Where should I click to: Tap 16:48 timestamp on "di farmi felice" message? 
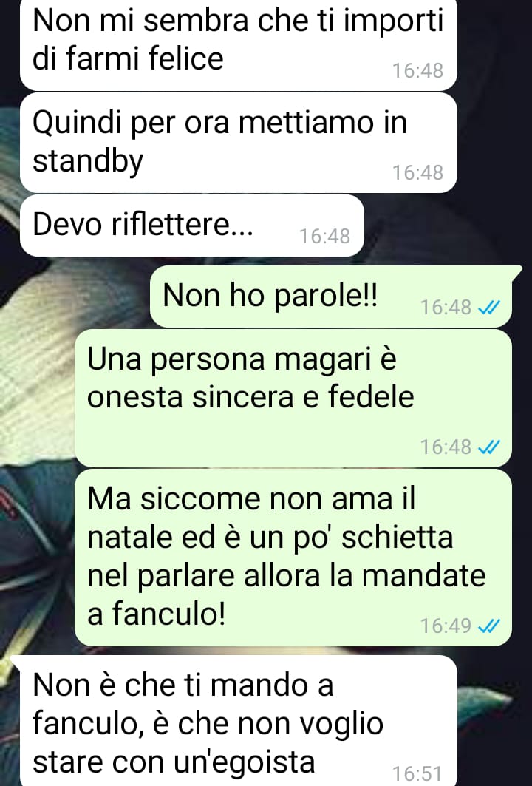417,71
